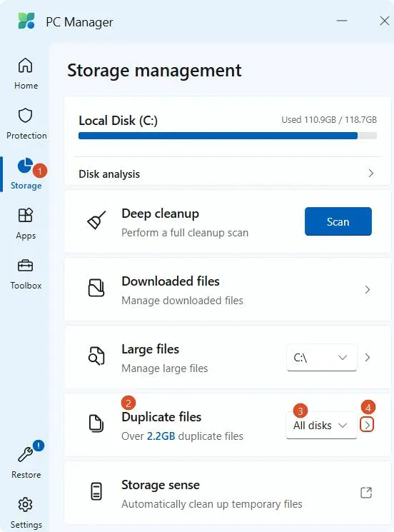The height and width of the screenshot is (532, 394).
Task: Open the Toolbox briefcase icon
Action: coord(26,266)
